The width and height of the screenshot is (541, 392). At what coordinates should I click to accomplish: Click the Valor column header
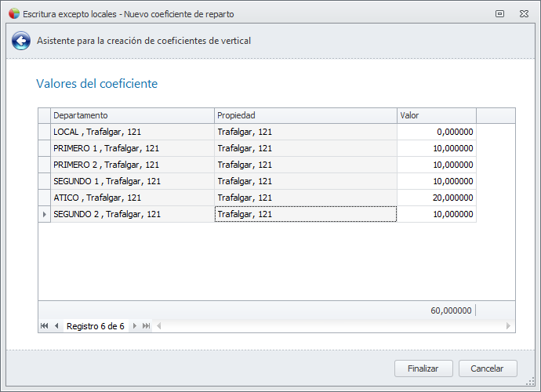coord(436,115)
